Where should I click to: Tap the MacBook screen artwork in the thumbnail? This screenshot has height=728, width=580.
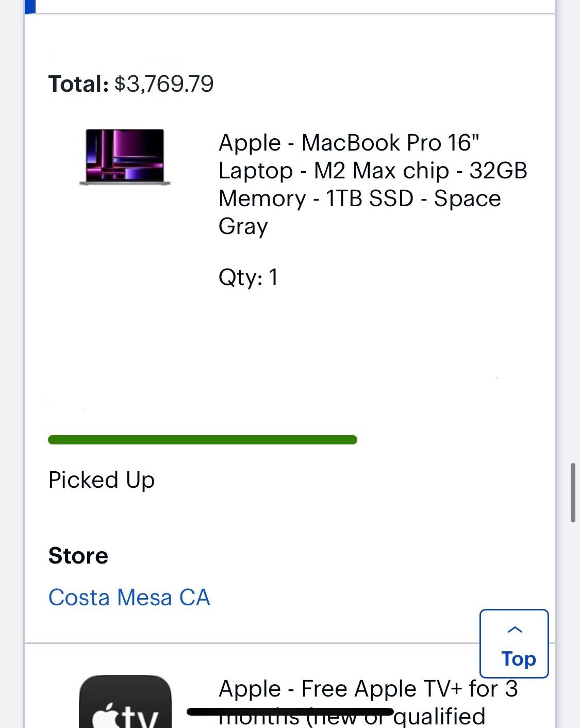[125, 155]
